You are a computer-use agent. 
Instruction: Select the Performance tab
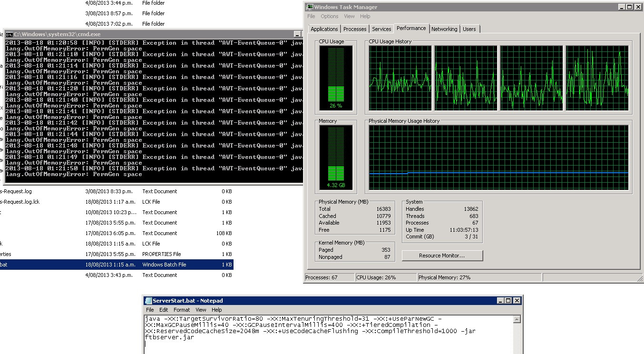pos(411,28)
